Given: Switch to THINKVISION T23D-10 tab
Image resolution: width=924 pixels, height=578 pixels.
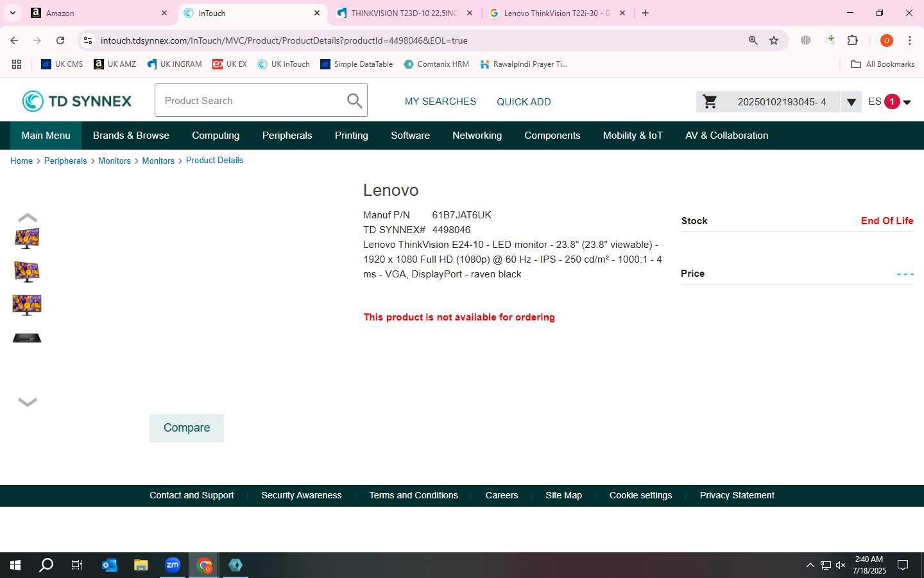Looking at the screenshot, I should click(404, 13).
